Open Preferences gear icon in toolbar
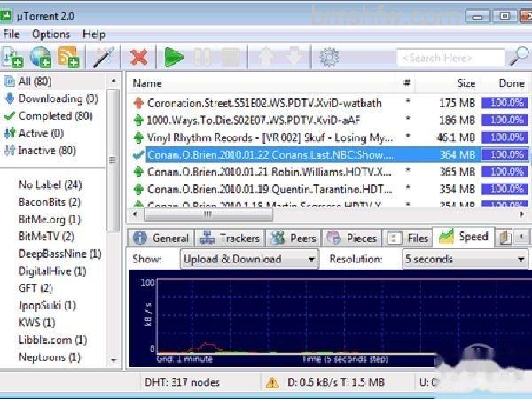Screen dimensions: 532x399 point(329,57)
